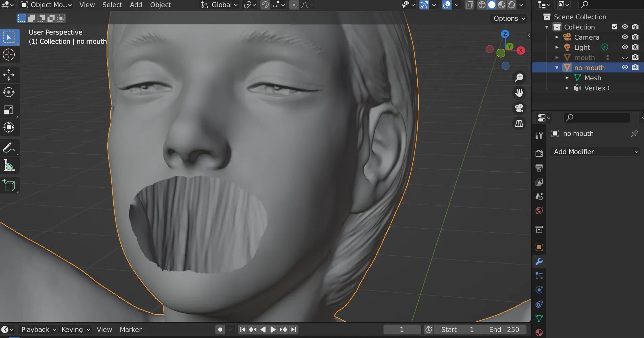Open the Render properties tab
The width and height of the screenshot is (644, 338).
pos(539,153)
